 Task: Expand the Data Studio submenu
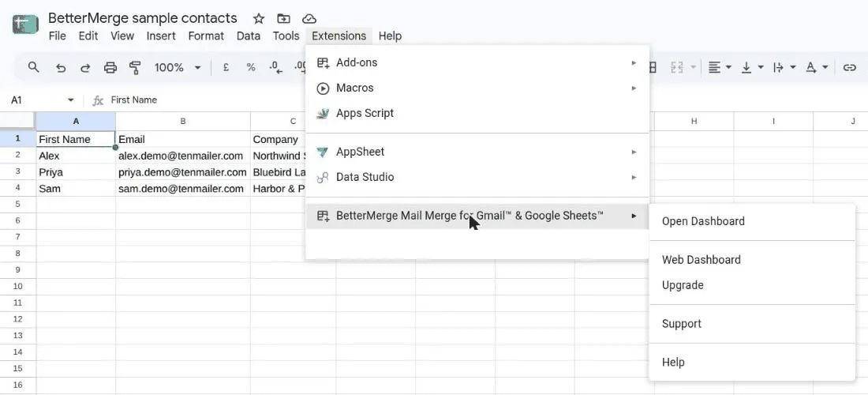click(477, 177)
